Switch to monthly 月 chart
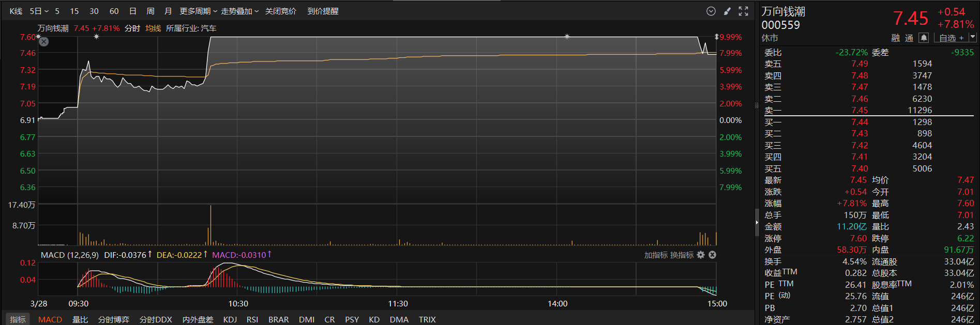This screenshot has width=980, height=325. 168,11
